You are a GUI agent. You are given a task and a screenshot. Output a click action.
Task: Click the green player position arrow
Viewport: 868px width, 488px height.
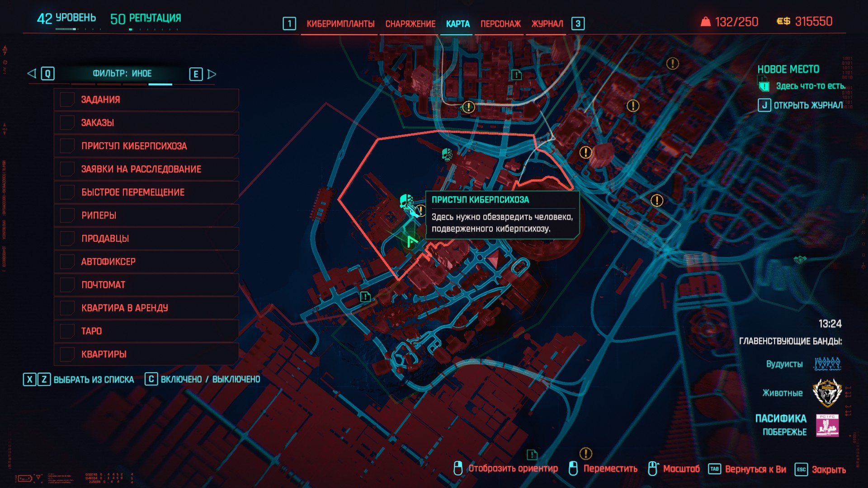pyautogui.click(x=411, y=241)
